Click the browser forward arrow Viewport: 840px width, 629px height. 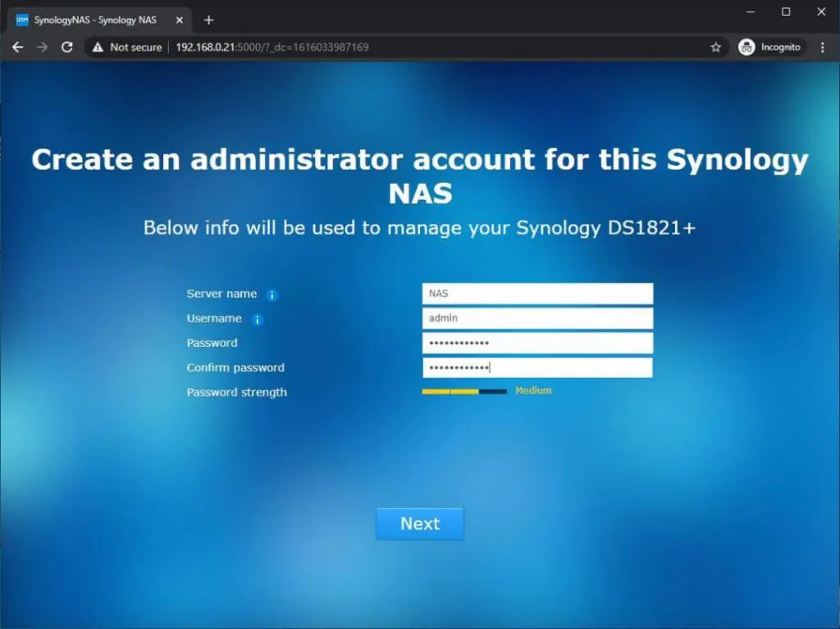click(43, 47)
